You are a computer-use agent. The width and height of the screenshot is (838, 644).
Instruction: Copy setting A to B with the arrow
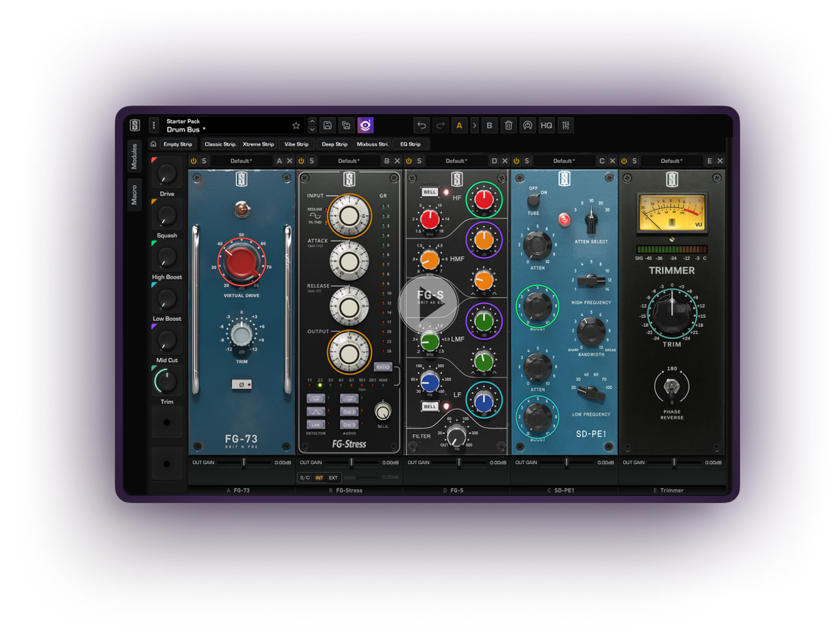pos(474,125)
